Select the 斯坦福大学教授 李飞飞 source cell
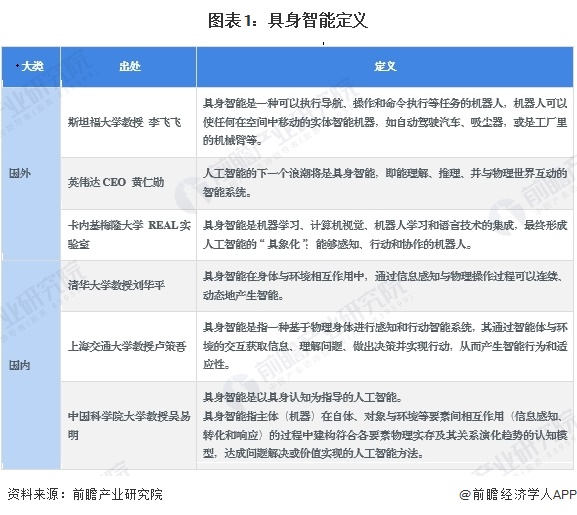This screenshot has width=577, height=515. pyautogui.click(x=129, y=122)
